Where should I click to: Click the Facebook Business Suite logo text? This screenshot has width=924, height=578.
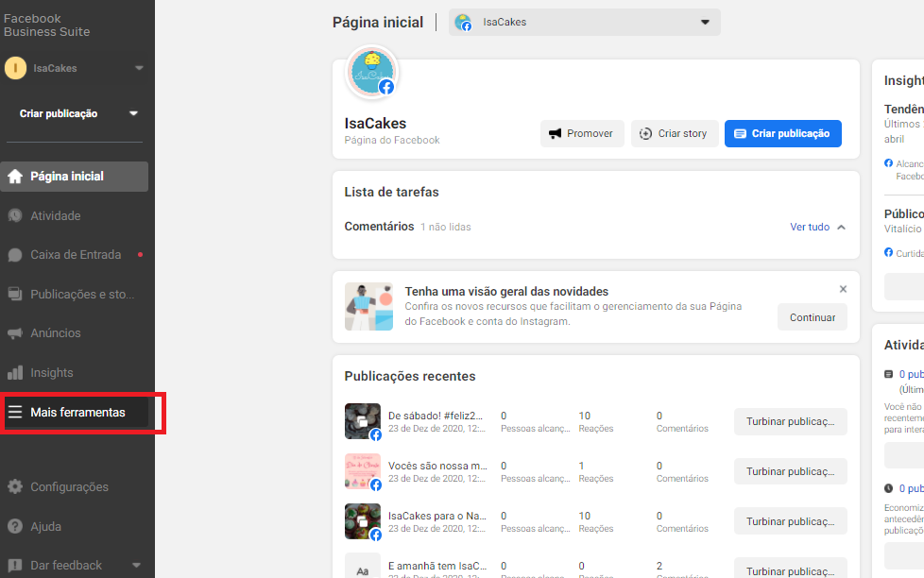(46, 25)
